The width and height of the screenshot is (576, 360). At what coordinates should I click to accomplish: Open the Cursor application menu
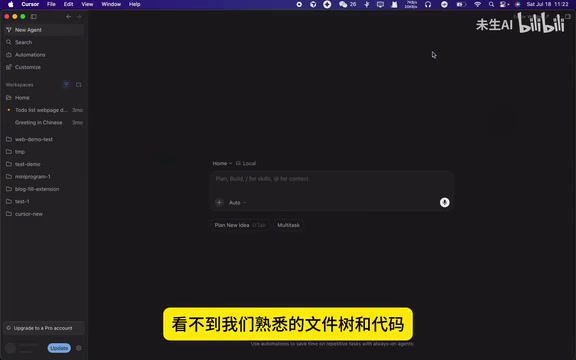(30, 4)
